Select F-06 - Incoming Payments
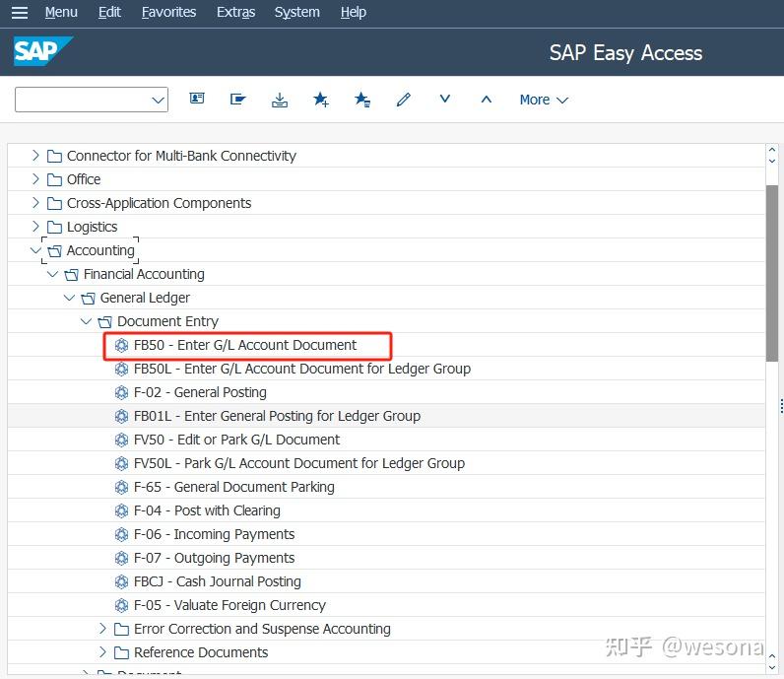The image size is (784, 679). 214,535
